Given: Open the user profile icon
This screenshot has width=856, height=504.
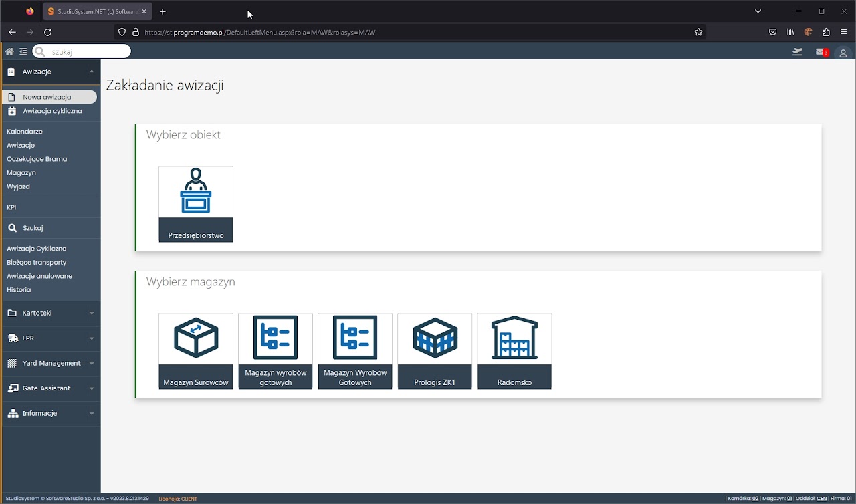Looking at the screenshot, I should pos(843,53).
